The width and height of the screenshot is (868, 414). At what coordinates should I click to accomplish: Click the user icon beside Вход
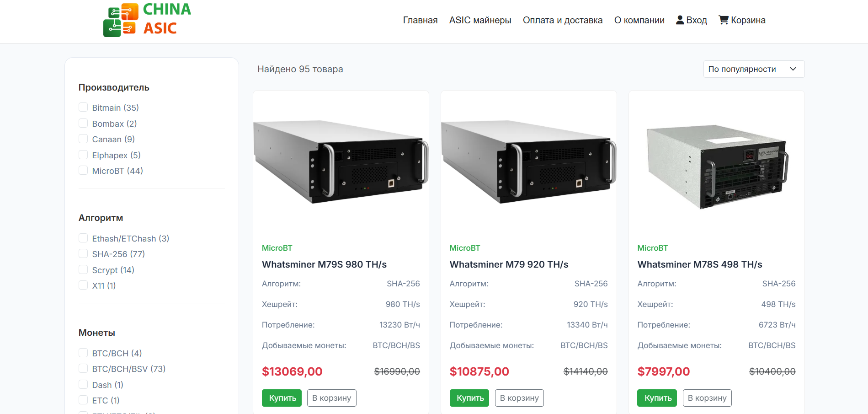pyautogui.click(x=680, y=20)
